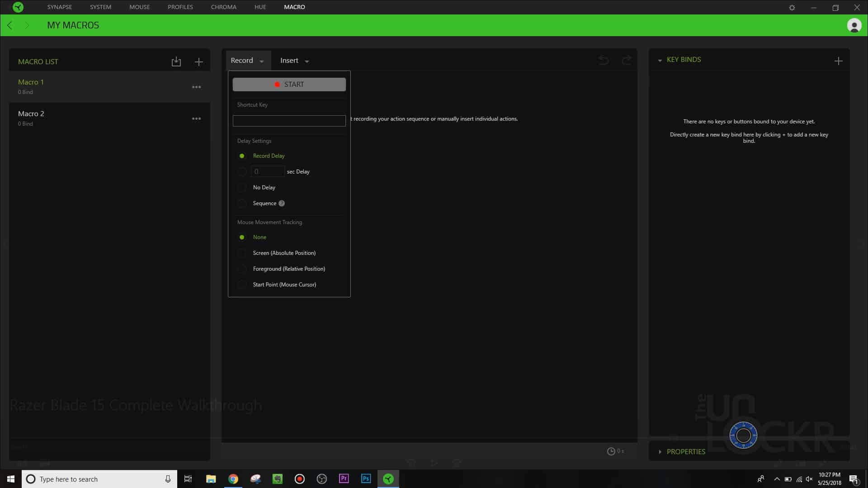Add a new macro with plus icon
Image resolution: width=868 pixels, height=488 pixels.
(198, 62)
